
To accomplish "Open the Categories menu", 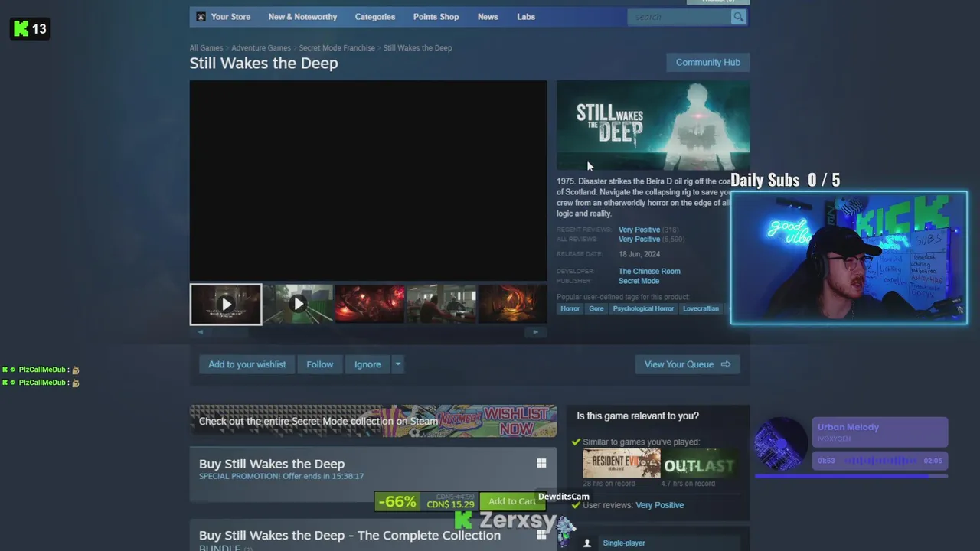I will (375, 17).
